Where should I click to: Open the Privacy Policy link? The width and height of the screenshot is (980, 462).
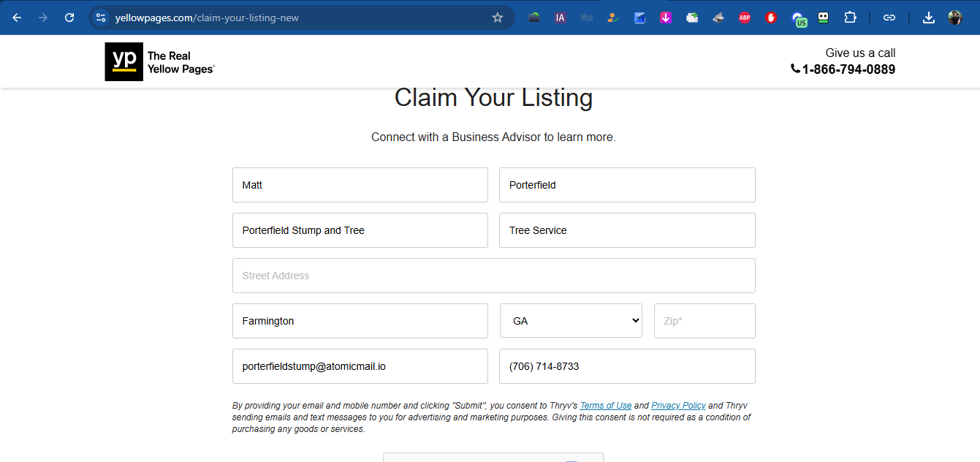click(x=678, y=406)
